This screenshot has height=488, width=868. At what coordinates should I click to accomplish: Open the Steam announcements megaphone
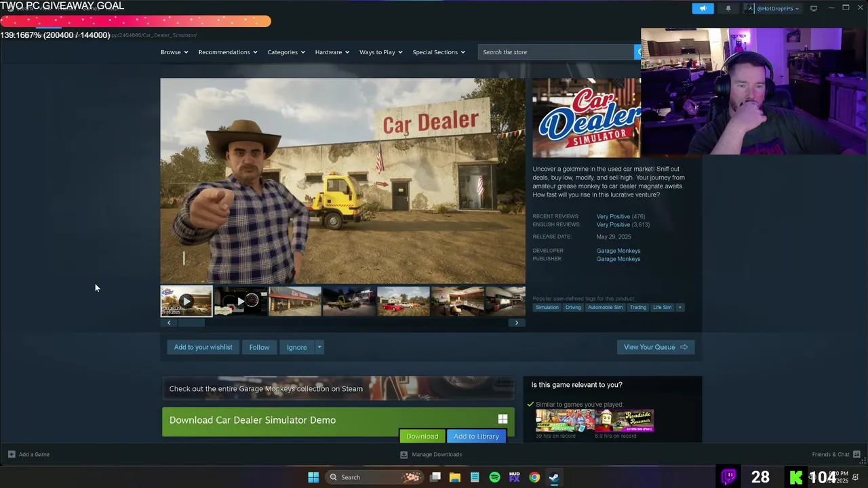point(703,8)
